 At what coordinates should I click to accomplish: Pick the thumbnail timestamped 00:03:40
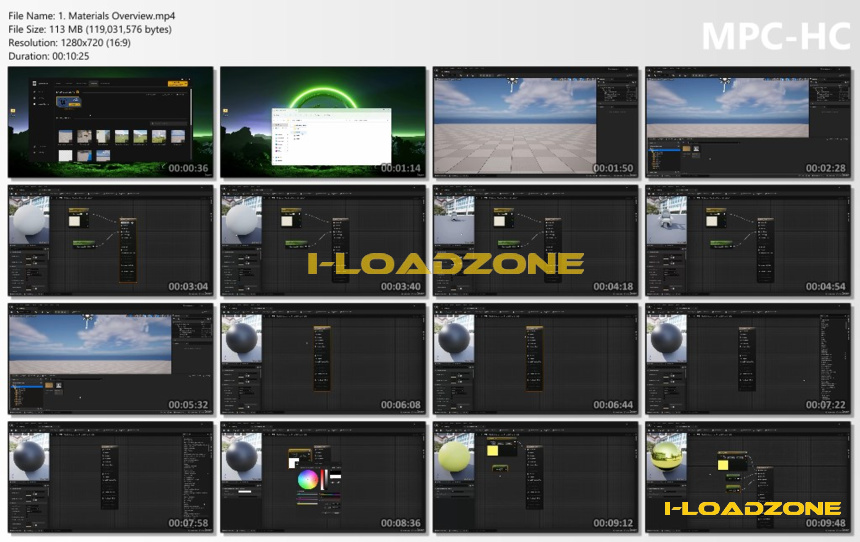tap(323, 240)
